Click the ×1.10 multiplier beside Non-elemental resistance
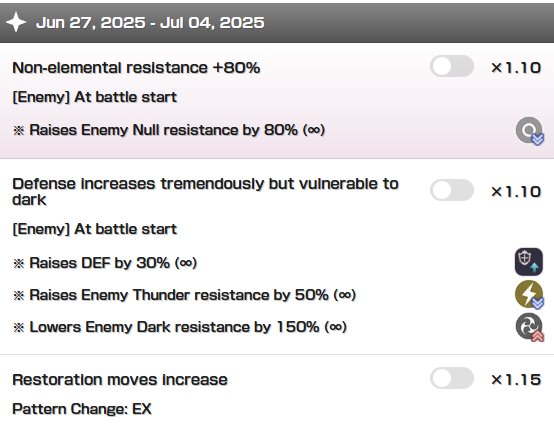 pos(516,67)
